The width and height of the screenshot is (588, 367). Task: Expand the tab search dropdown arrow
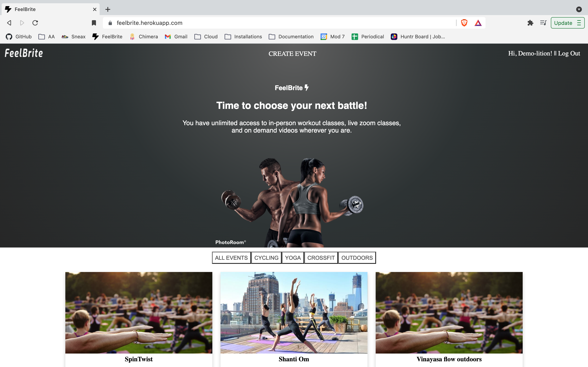[x=579, y=9]
